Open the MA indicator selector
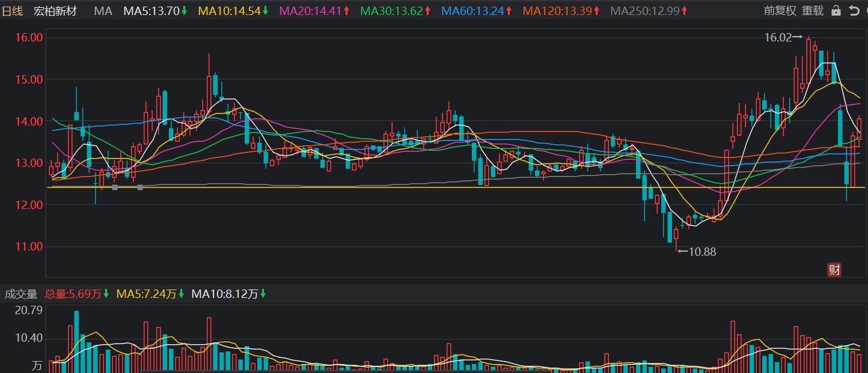This screenshot has height=373, width=868. coord(103,11)
